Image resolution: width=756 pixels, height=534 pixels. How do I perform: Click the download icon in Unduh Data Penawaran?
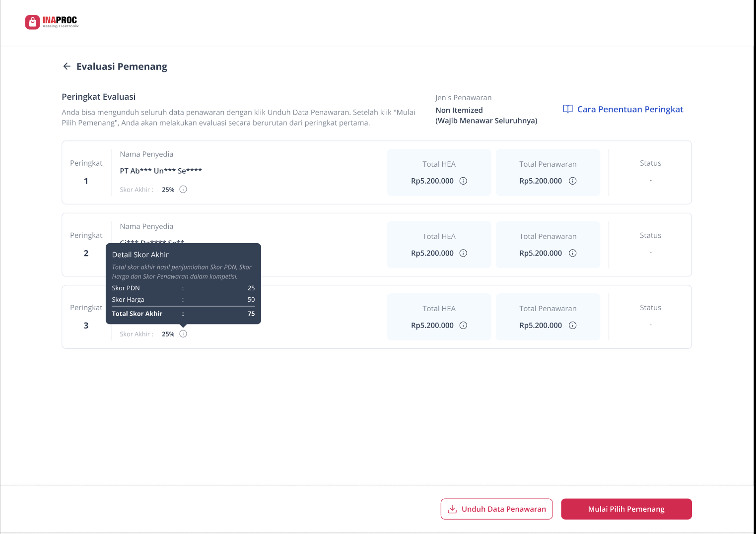coord(452,509)
